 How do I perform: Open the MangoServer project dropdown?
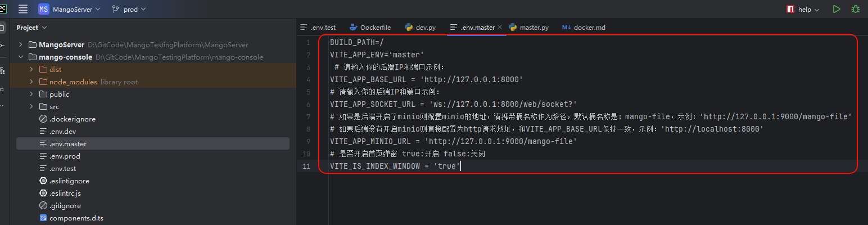[x=76, y=9]
